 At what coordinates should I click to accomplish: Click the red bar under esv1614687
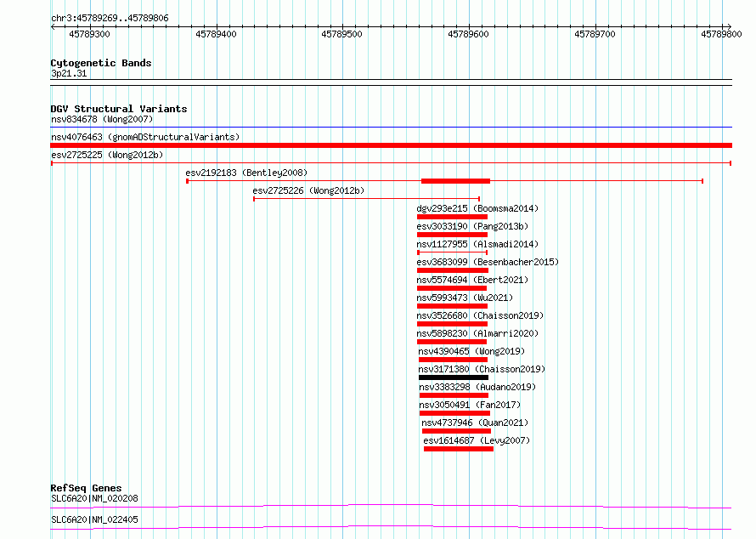tap(459, 449)
